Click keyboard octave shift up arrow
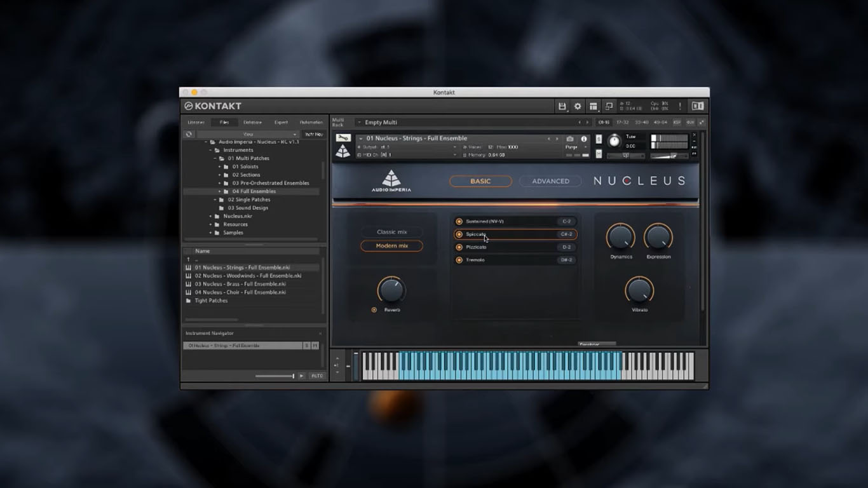The image size is (868, 488). pyautogui.click(x=337, y=358)
